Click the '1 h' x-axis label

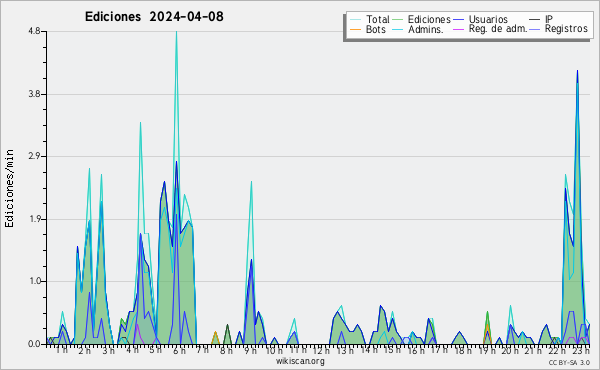[62, 350]
